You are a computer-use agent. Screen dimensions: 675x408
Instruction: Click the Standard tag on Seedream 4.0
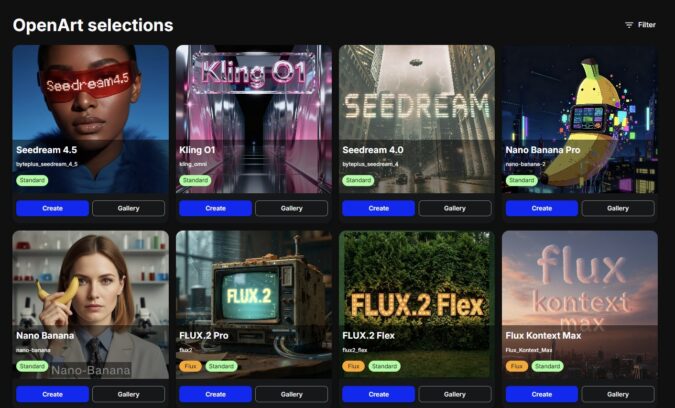358,180
